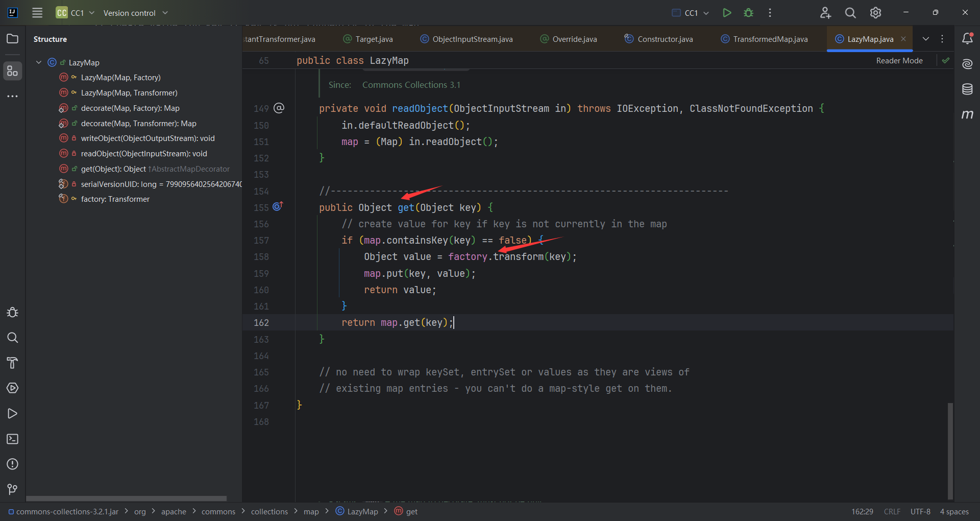The height and width of the screenshot is (521, 980).
Task: Open the Project tool window folder icon
Action: (12, 39)
